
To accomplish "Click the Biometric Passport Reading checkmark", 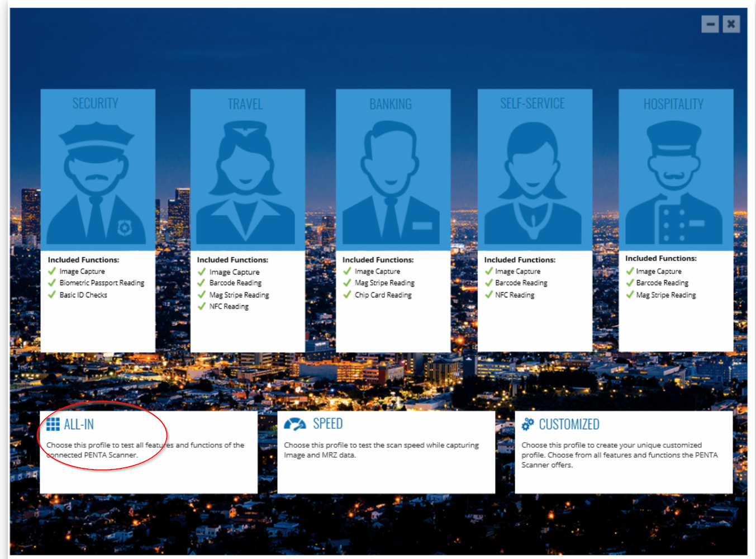I will point(51,283).
